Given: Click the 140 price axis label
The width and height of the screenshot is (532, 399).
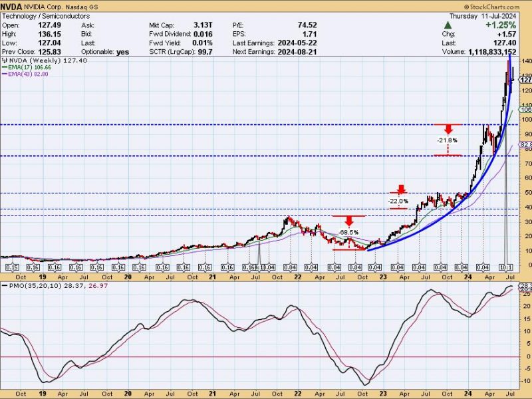Looking at the screenshot, I should pyautogui.click(x=527, y=61).
